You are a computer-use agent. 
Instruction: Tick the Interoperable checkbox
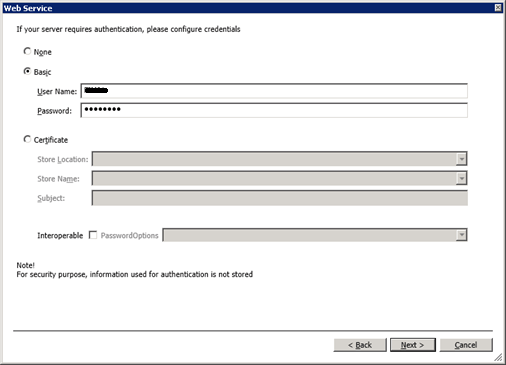click(93, 235)
